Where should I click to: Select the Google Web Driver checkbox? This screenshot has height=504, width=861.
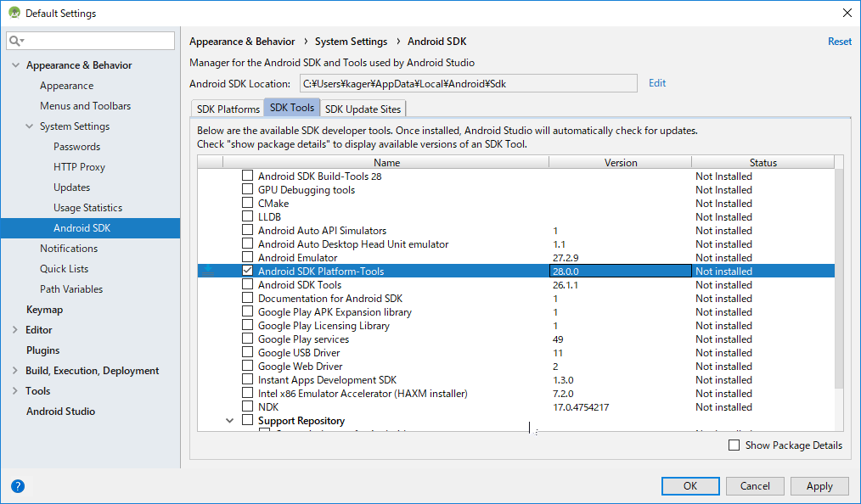248,366
